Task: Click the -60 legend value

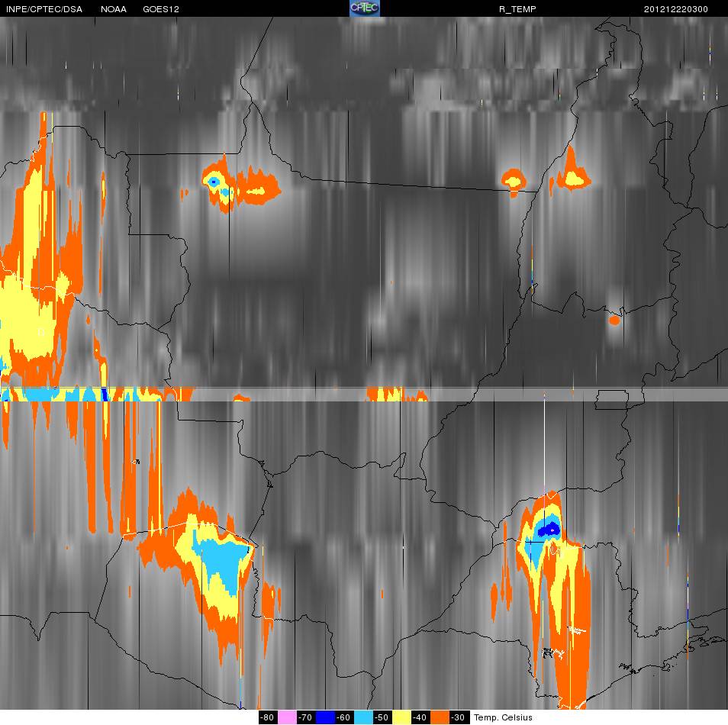Action: [343, 717]
